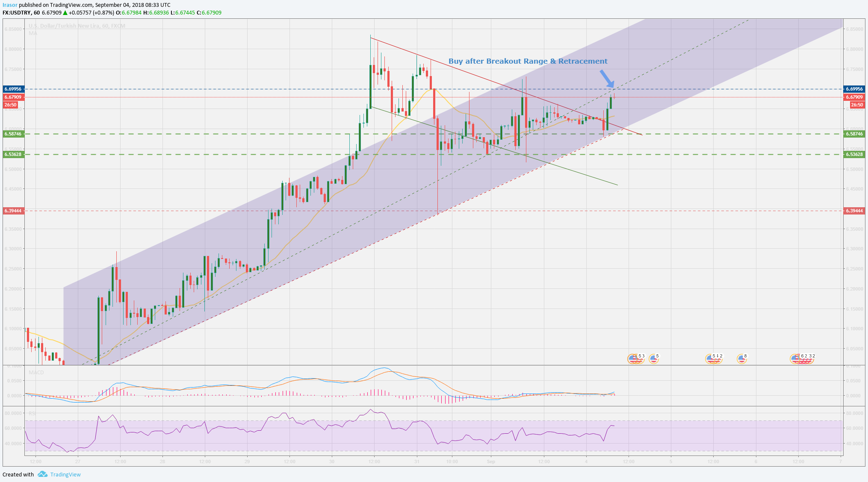Select the MA indicator label
Image resolution: width=868 pixels, height=482 pixels.
[x=33, y=33]
